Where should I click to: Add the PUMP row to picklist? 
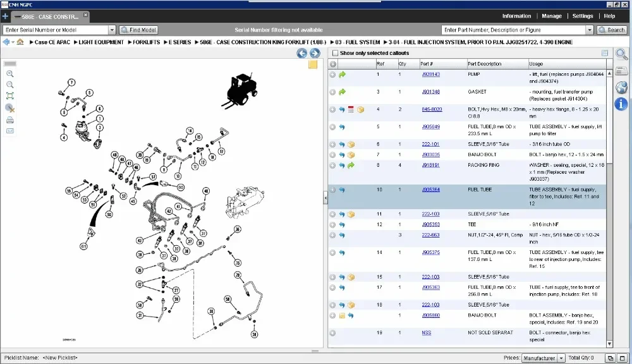click(332, 75)
